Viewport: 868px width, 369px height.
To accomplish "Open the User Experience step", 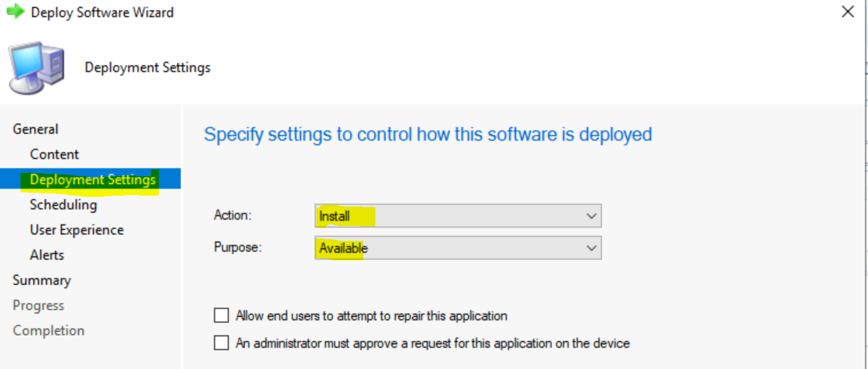I will click(76, 229).
